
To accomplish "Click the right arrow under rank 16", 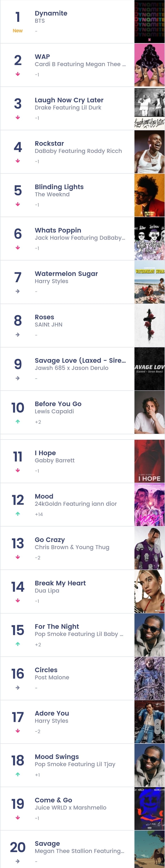I will pyautogui.click(x=18, y=688).
